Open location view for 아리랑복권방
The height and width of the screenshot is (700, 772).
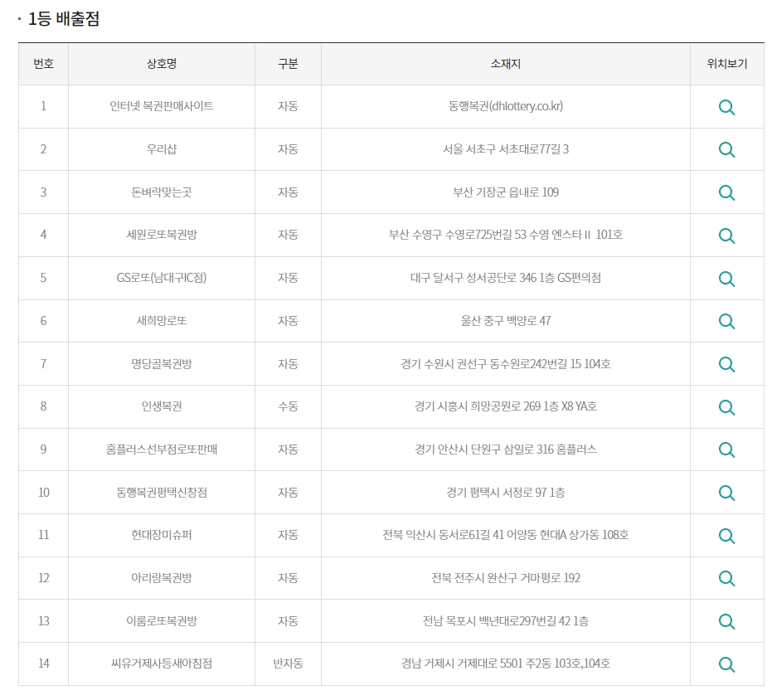[x=726, y=578]
